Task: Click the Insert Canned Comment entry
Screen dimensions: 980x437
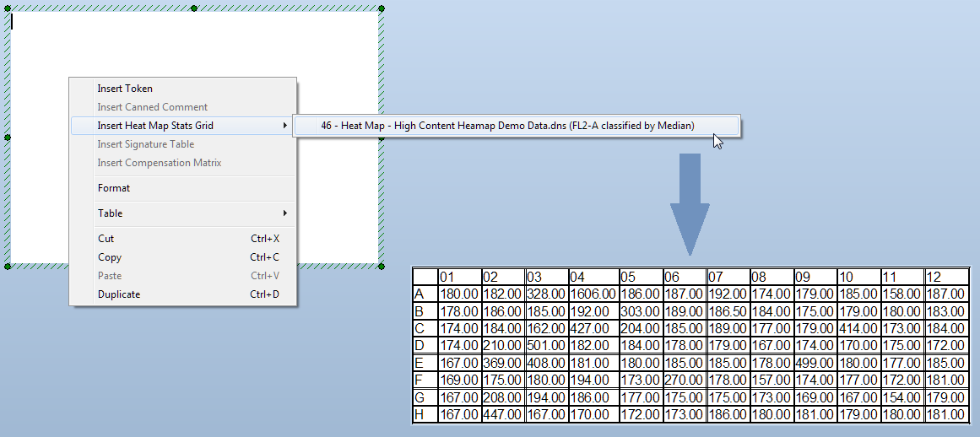Action: 152,107
